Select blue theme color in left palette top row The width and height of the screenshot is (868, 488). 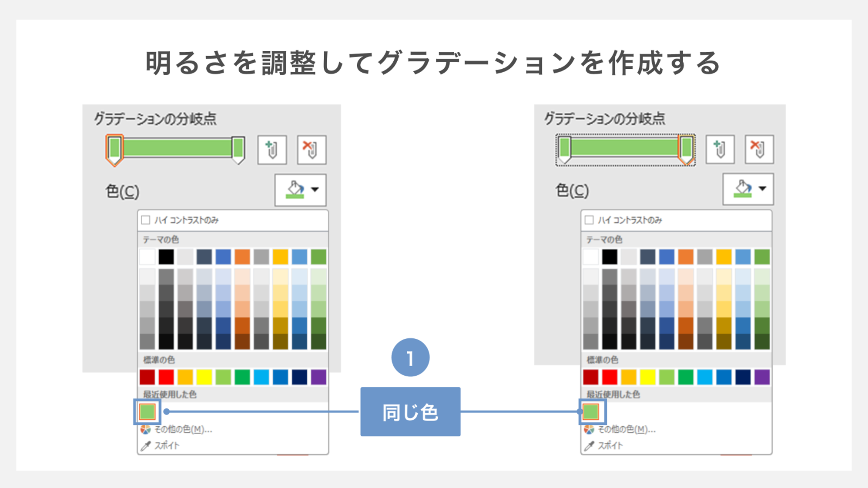pos(223,257)
